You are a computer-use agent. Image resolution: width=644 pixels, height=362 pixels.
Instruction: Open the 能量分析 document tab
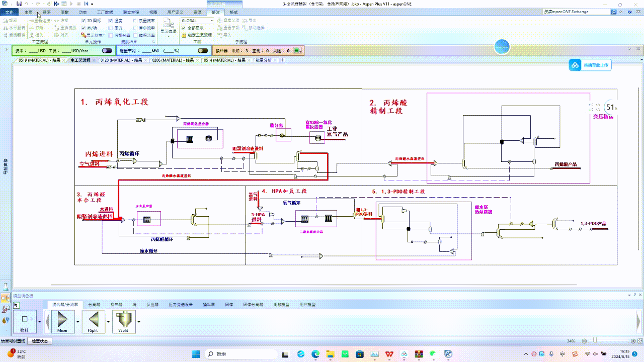point(263,60)
